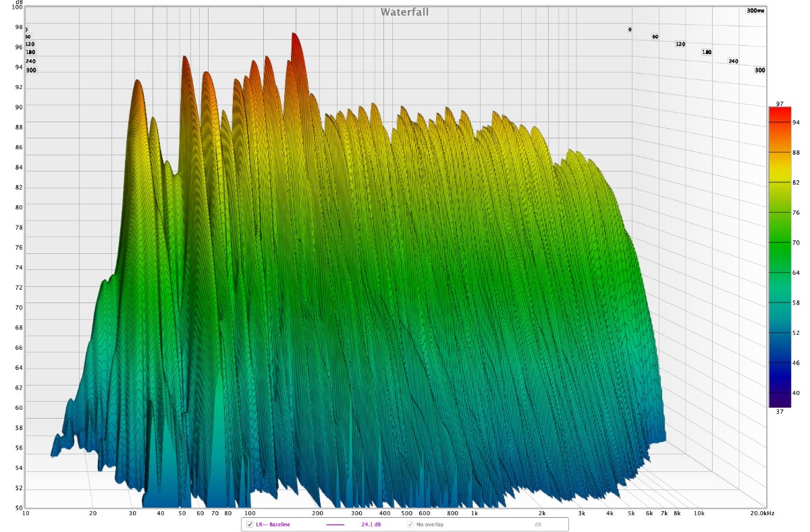Click the 1k frequency axis label
Image resolution: width=810 pixels, height=532 pixels.
475,514
